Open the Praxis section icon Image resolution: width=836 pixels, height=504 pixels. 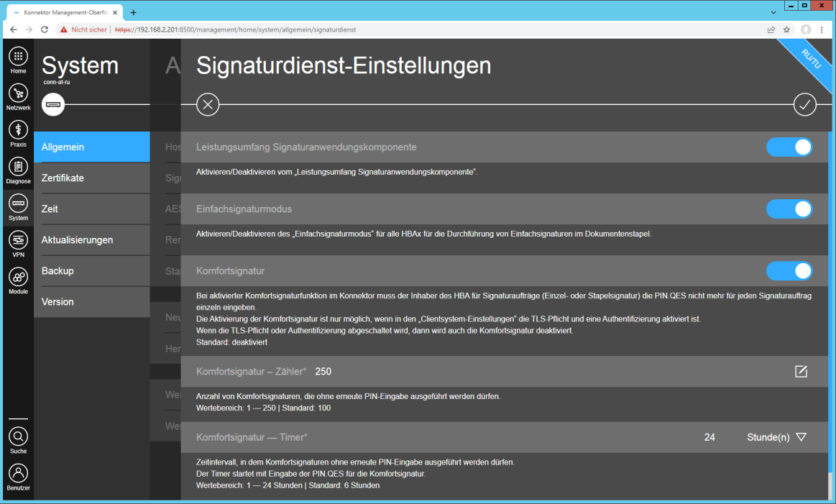point(18,130)
